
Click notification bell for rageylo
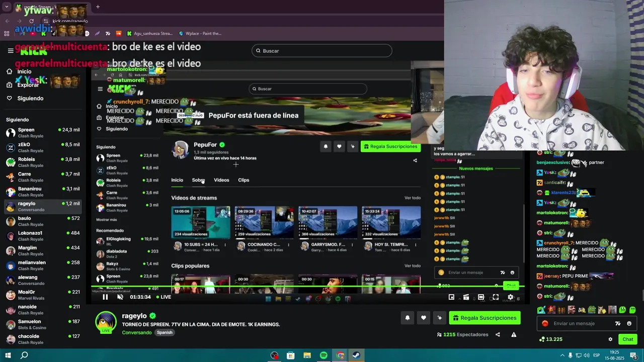tap(408, 318)
